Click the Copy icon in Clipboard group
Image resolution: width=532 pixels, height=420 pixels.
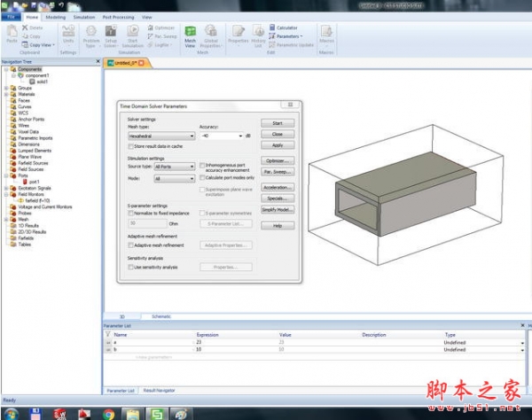tap(25, 36)
